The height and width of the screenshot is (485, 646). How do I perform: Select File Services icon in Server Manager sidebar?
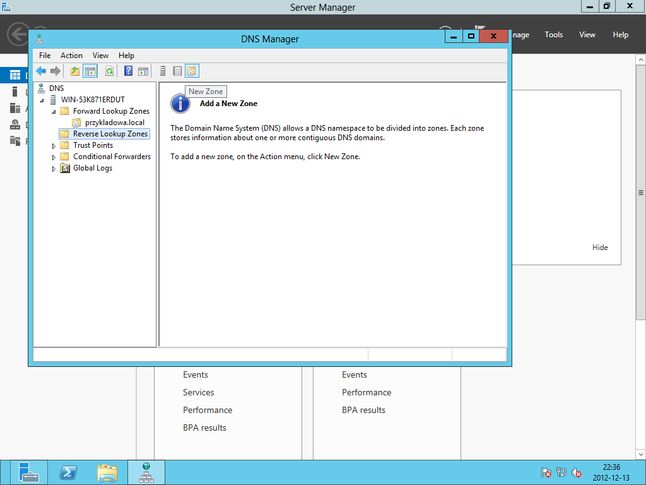(x=15, y=141)
